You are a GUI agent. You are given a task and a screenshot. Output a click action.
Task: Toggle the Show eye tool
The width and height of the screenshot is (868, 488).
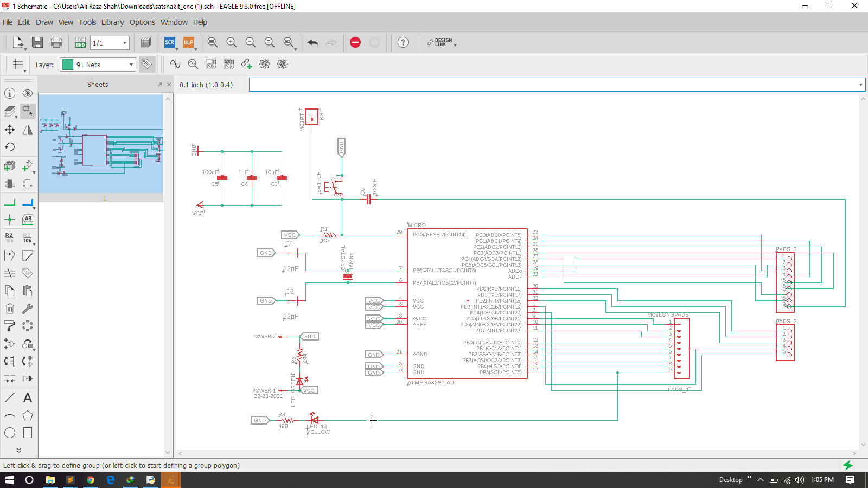(x=28, y=93)
